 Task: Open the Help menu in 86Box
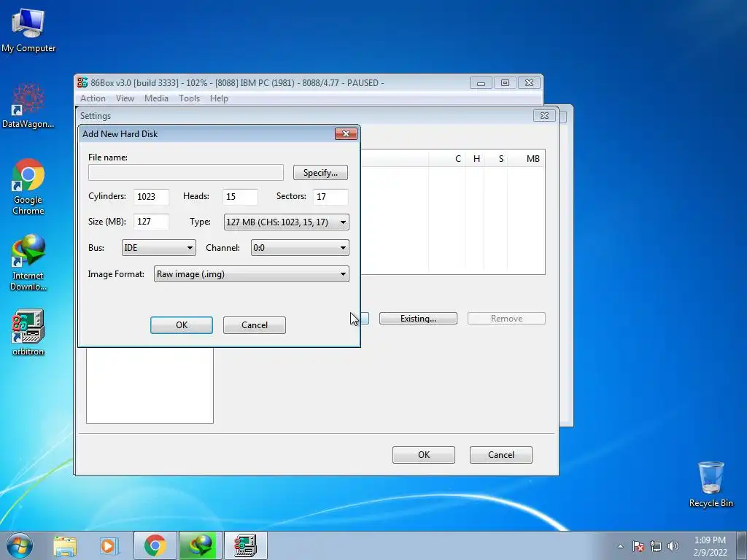(219, 98)
